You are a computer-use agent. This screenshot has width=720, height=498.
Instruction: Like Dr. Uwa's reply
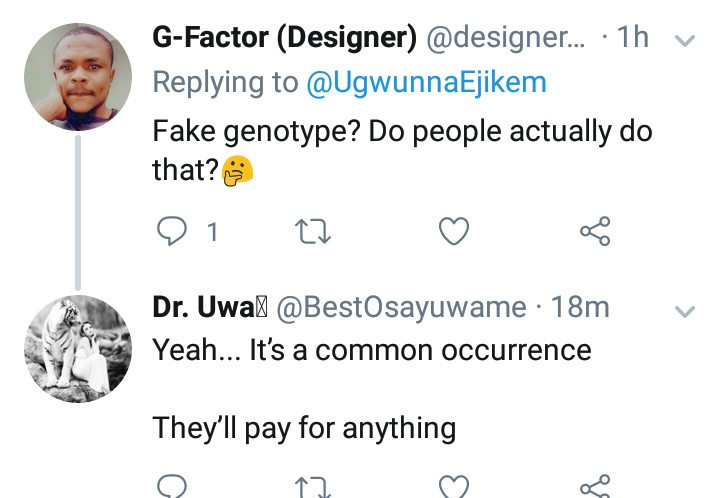(454, 488)
